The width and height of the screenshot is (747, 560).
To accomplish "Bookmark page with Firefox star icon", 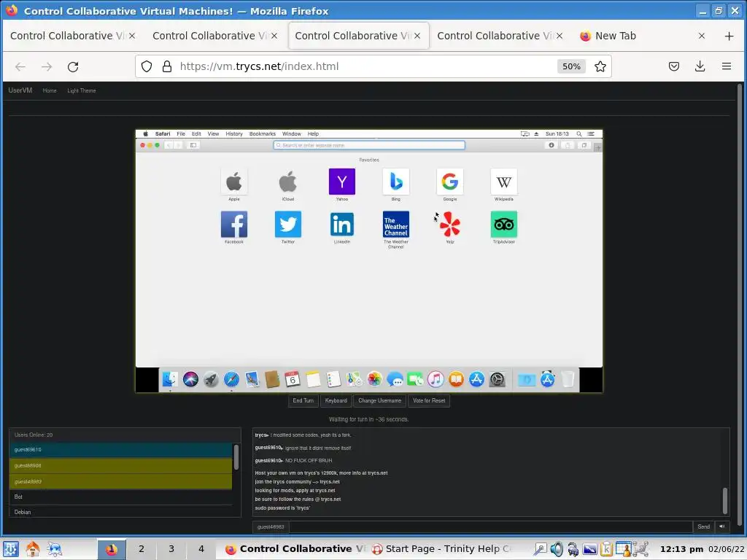I will click(600, 66).
